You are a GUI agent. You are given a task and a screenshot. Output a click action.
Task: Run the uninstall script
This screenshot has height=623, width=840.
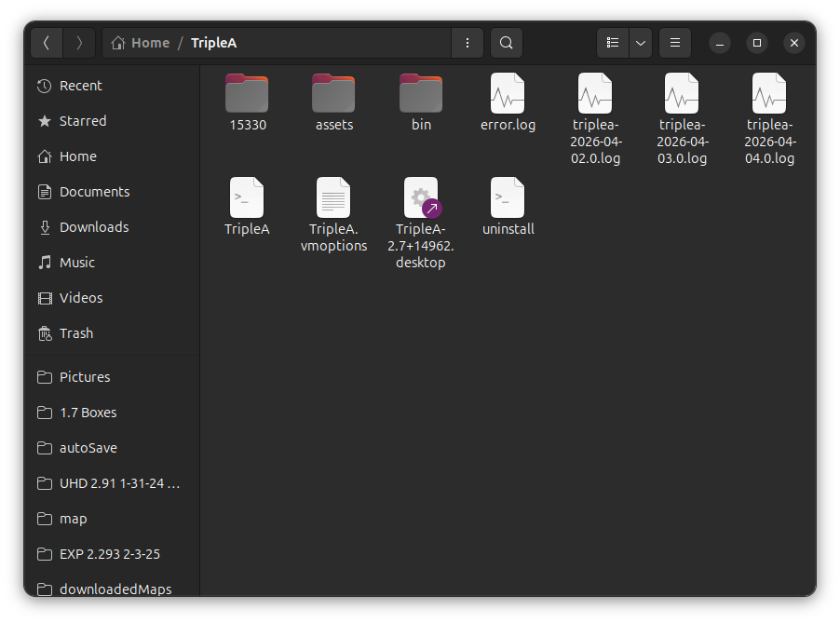pyautogui.click(x=508, y=198)
